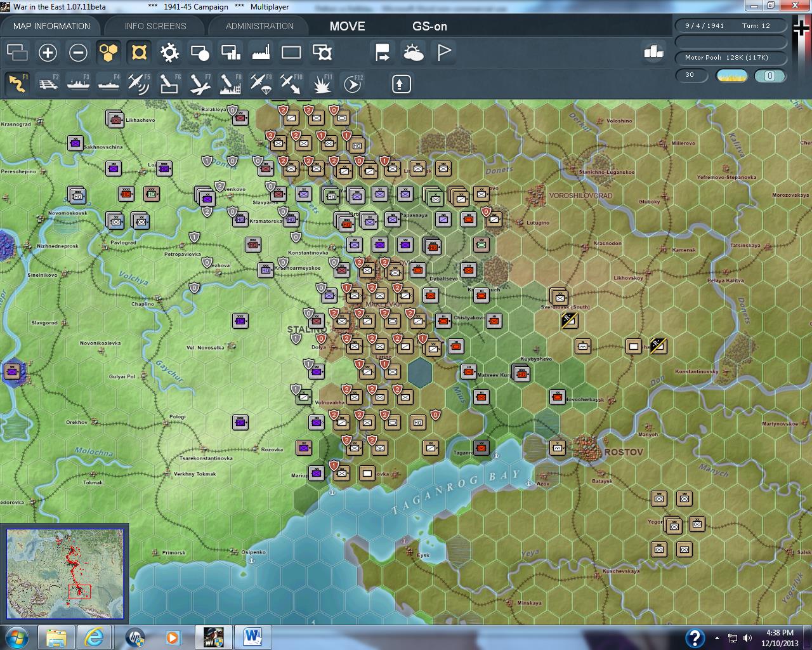This screenshot has width=812, height=650.
Task: Select the F5 air recon icon
Action: (139, 84)
